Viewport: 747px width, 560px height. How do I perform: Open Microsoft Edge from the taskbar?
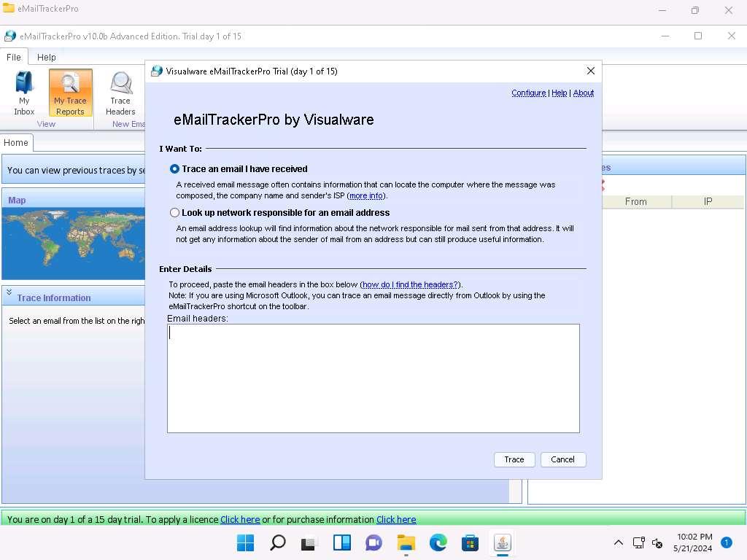[x=438, y=542]
